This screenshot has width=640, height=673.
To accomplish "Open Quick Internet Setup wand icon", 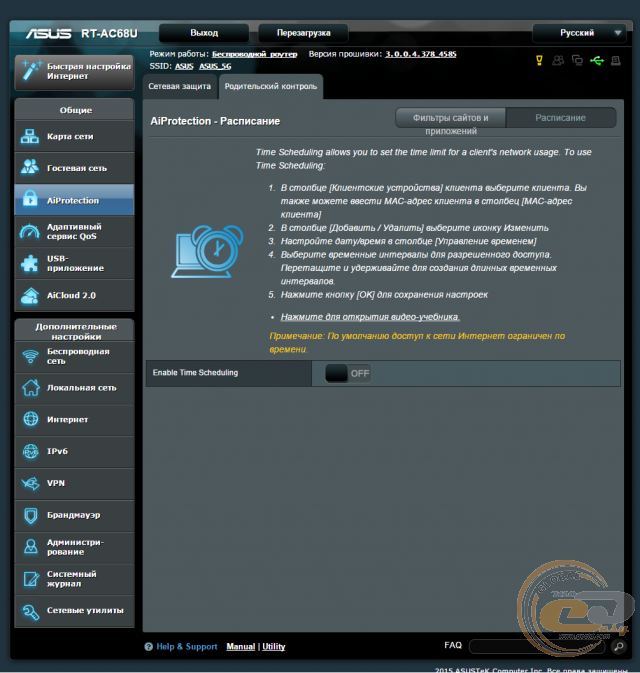I will coord(32,70).
